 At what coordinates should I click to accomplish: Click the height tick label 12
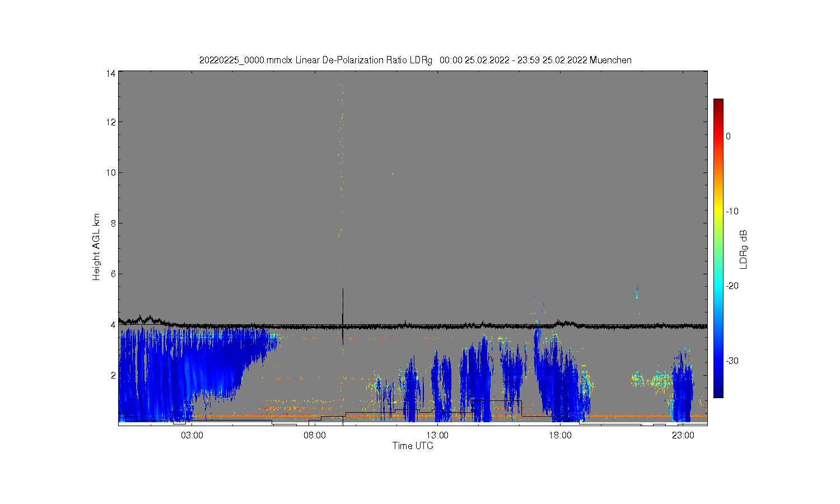[111, 122]
